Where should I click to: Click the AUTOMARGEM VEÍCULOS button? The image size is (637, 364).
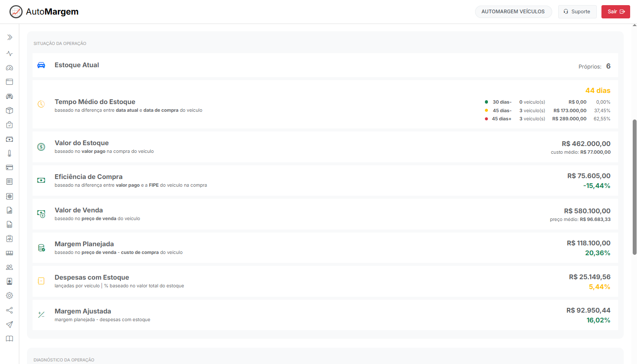513,12
